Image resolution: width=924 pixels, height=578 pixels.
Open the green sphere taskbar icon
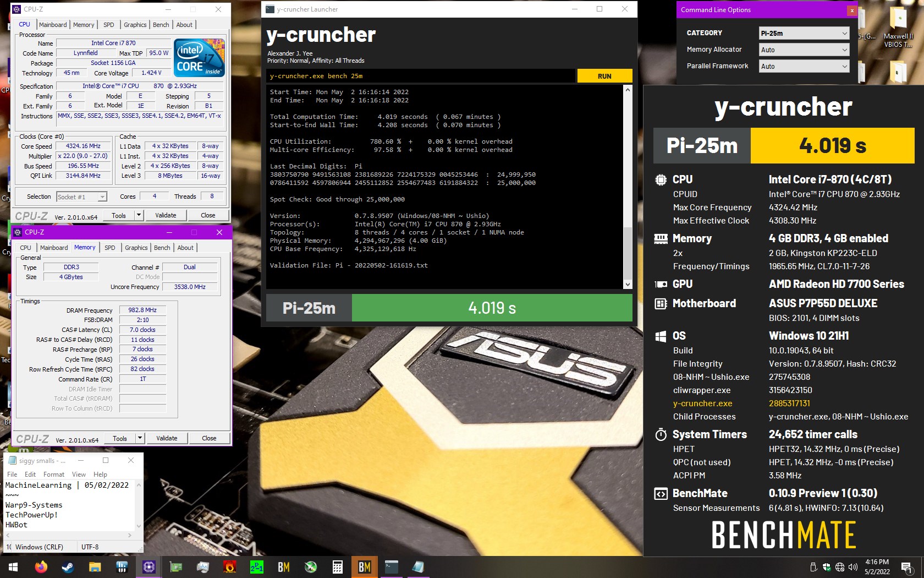311,567
